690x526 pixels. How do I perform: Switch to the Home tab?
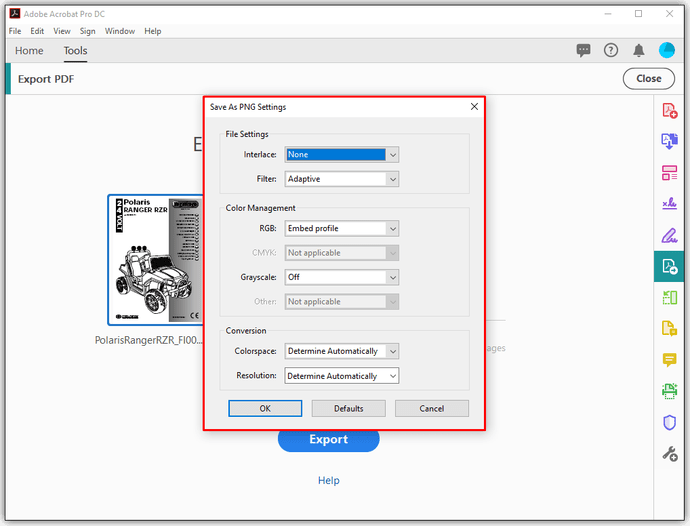(x=29, y=51)
